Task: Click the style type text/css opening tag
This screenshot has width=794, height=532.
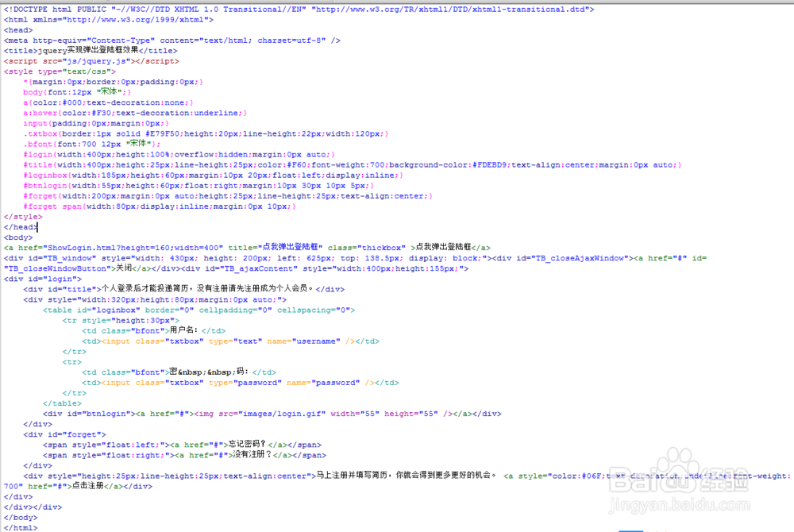Action: (x=60, y=72)
